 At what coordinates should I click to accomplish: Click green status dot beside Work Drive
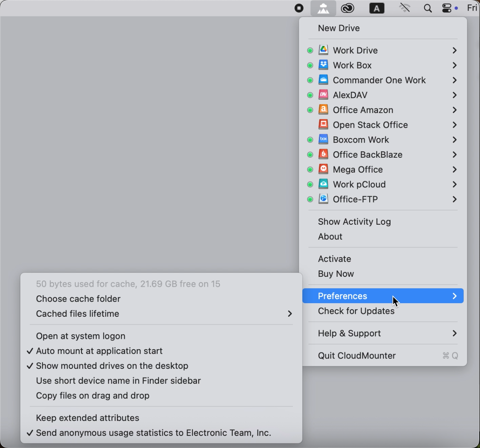click(310, 51)
